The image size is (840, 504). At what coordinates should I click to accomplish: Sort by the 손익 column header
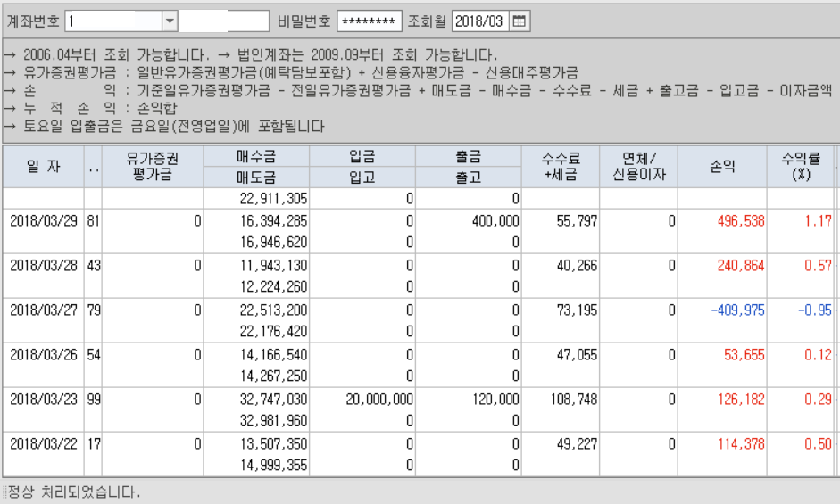[722, 167]
